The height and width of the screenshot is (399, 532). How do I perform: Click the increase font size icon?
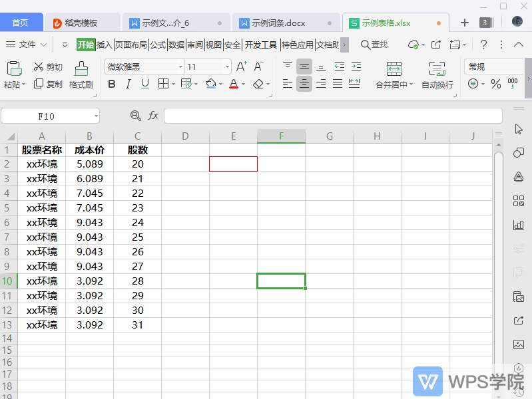click(x=241, y=66)
